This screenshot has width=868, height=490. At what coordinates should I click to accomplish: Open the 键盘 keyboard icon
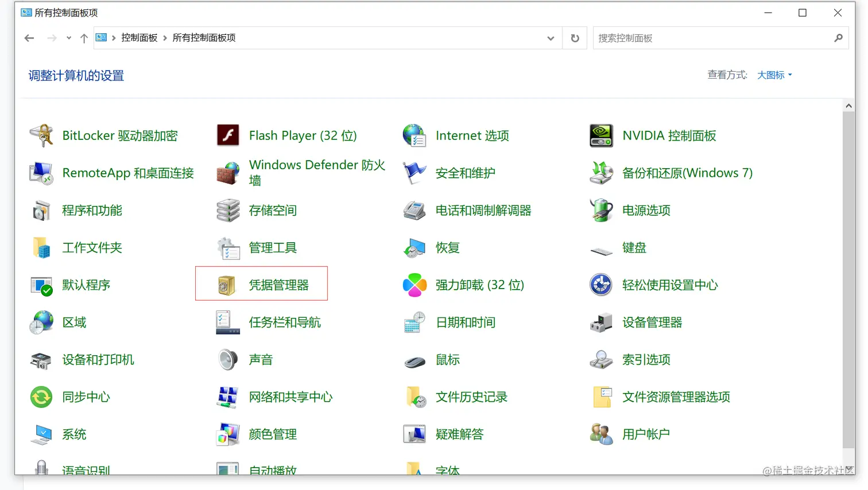tap(601, 251)
